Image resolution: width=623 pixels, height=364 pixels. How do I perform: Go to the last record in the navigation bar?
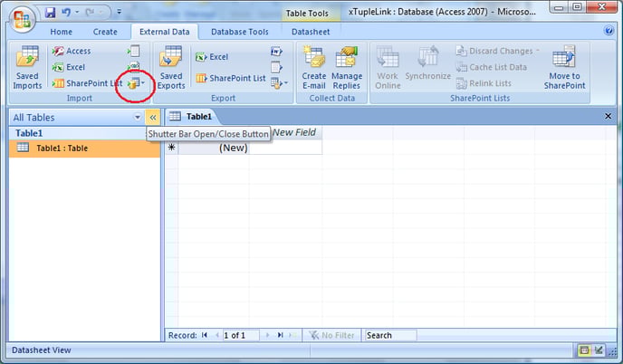[280, 335]
